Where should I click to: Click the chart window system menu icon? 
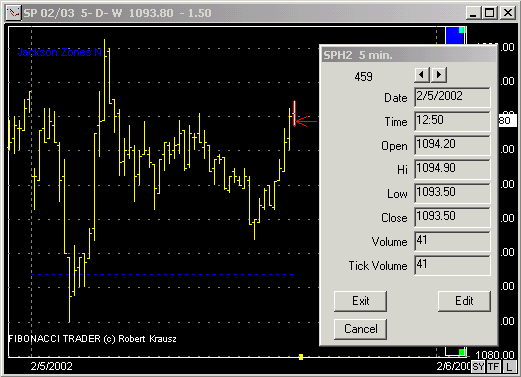coord(14,13)
